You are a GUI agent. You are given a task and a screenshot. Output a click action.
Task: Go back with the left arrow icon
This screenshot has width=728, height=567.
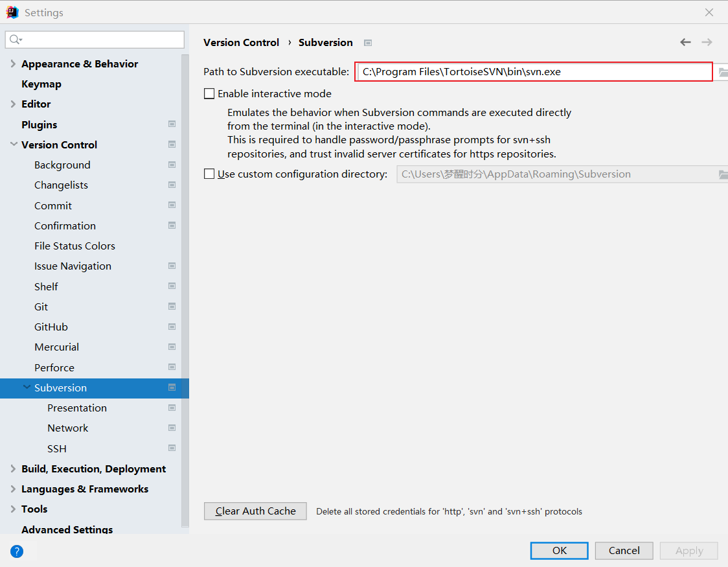click(685, 42)
